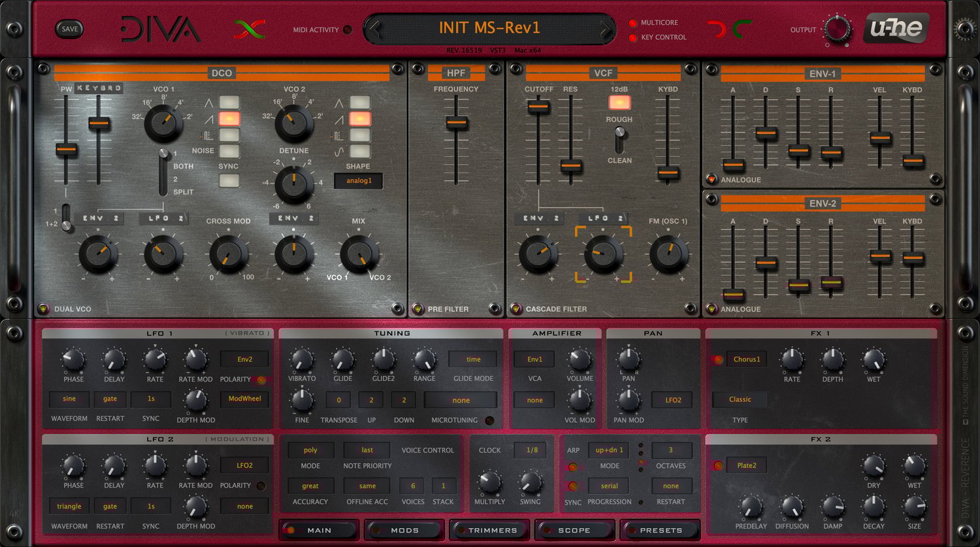Viewport: 980px width, 547px height.
Task: Open the PRE FILTER model menu
Action: pyautogui.click(x=418, y=308)
